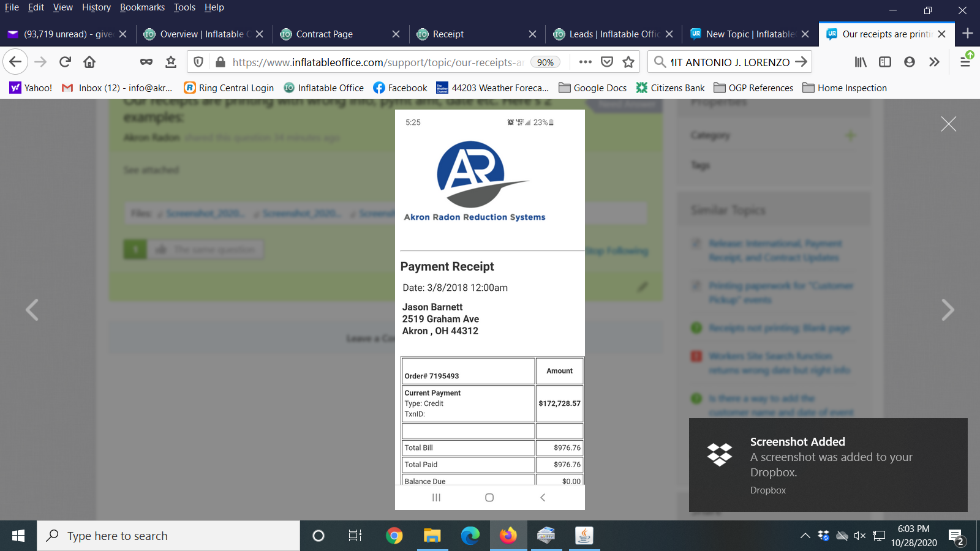The height and width of the screenshot is (551, 980).
Task: Open the Pocket save icon
Action: click(x=607, y=62)
